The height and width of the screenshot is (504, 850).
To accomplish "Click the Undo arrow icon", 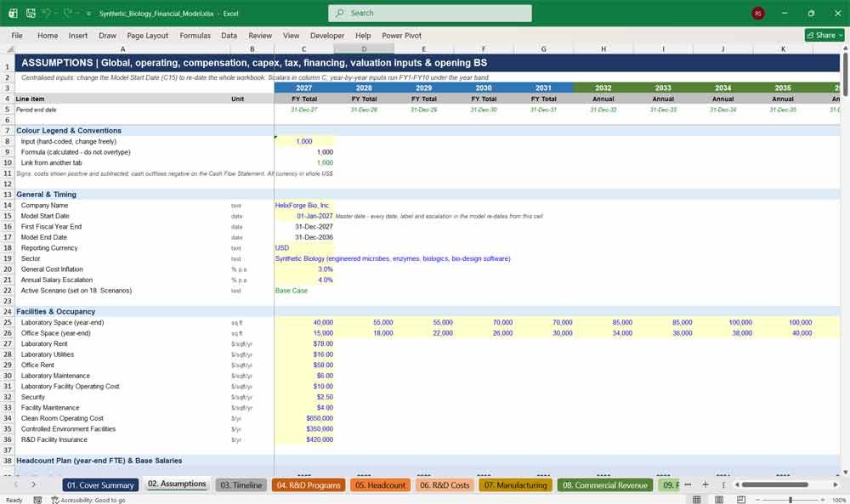I will [x=47, y=13].
